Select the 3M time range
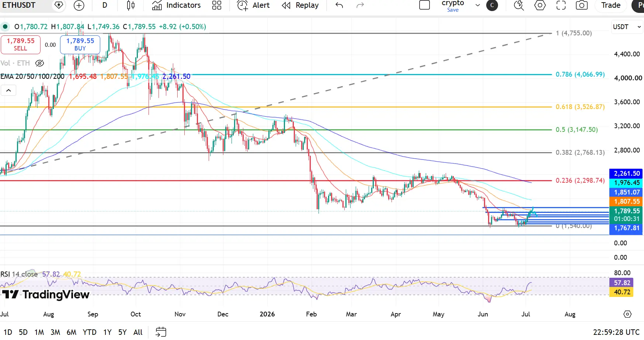This screenshot has height=340, width=644. tap(55, 332)
